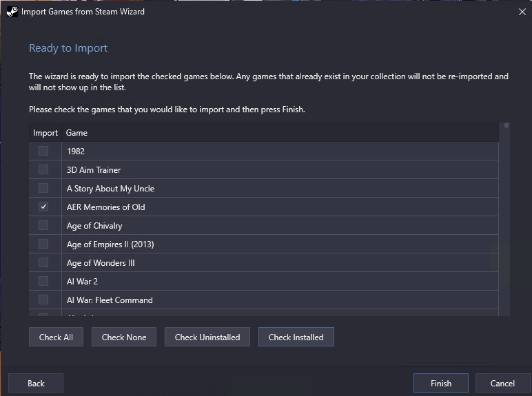This screenshot has height=396, width=532.
Task: Tick the 3D Aim Trainer checkbox
Action: click(43, 169)
